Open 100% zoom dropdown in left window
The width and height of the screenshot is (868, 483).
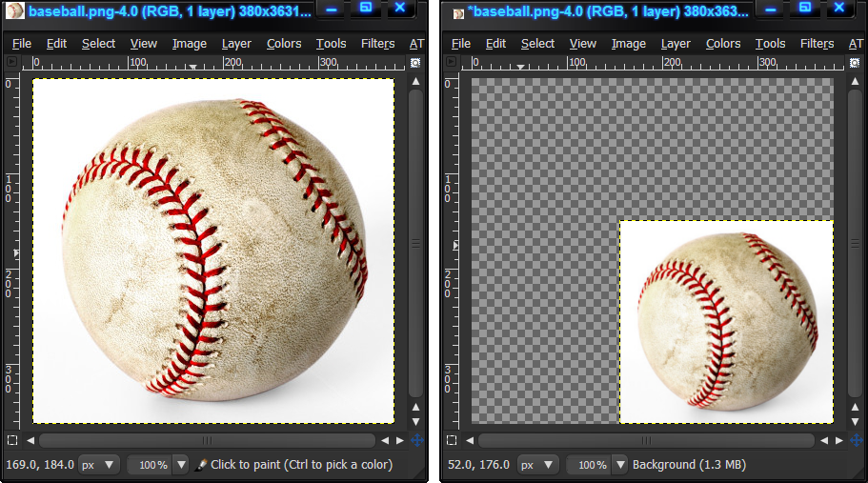[181, 465]
